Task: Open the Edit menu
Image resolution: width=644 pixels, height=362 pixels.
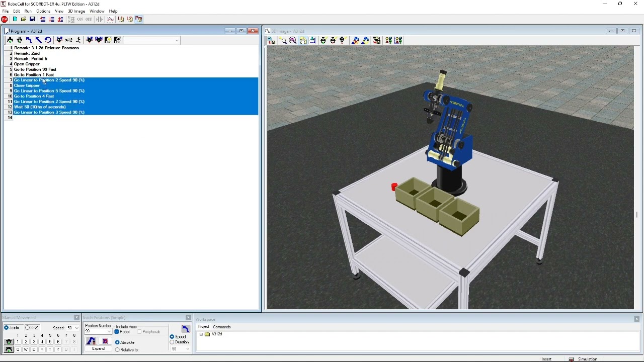Action: [x=17, y=11]
